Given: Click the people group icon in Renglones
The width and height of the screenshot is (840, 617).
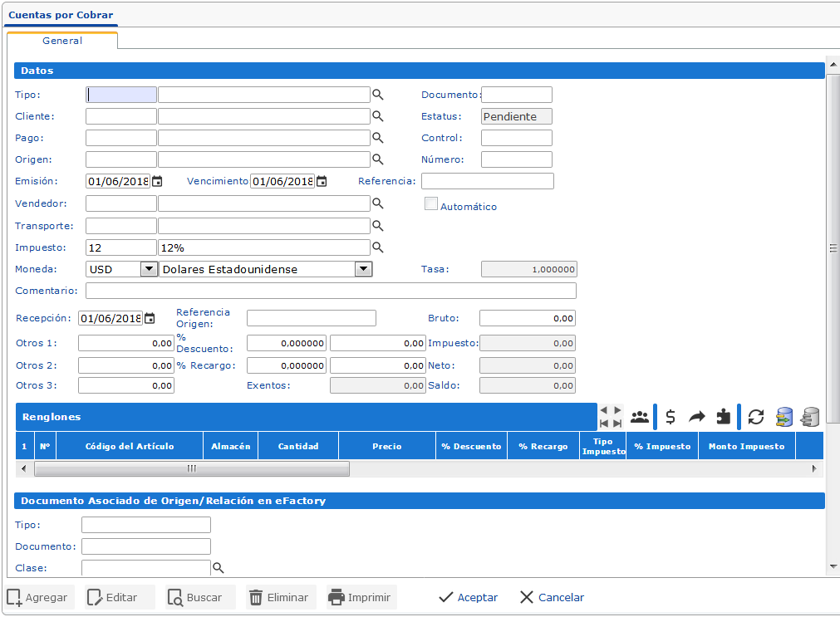Looking at the screenshot, I should (x=640, y=417).
